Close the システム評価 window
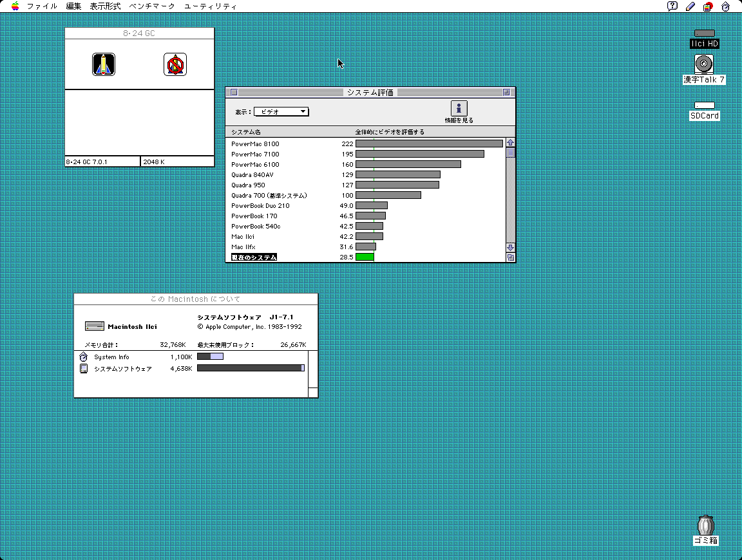Image resolution: width=742 pixels, height=560 pixels. coord(234,92)
